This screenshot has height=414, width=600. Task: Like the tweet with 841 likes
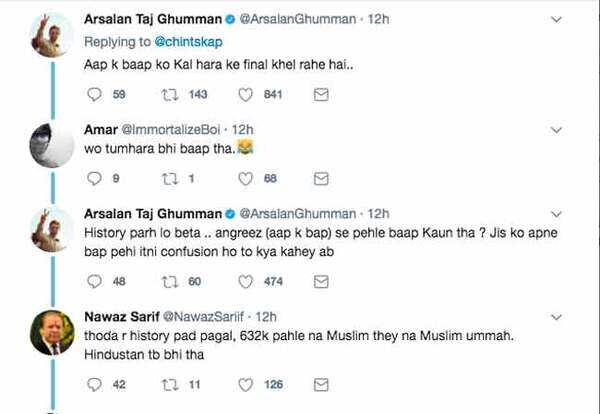245,95
